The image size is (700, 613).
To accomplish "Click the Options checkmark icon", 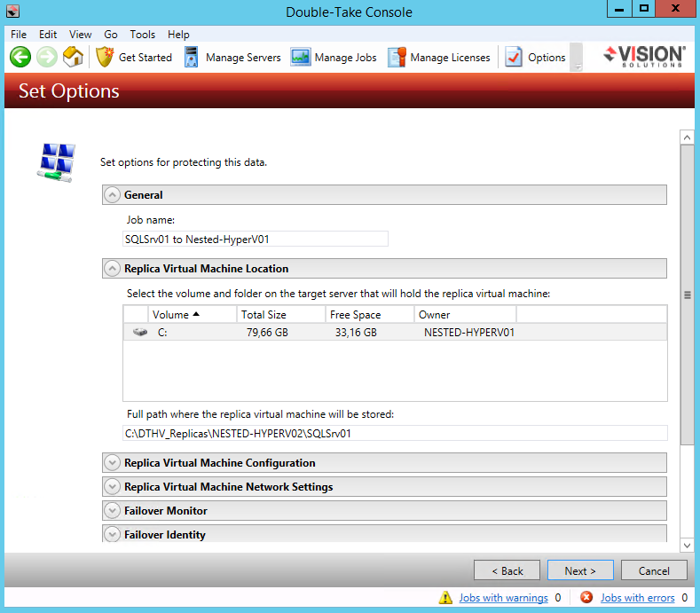I will pyautogui.click(x=514, y=57).
